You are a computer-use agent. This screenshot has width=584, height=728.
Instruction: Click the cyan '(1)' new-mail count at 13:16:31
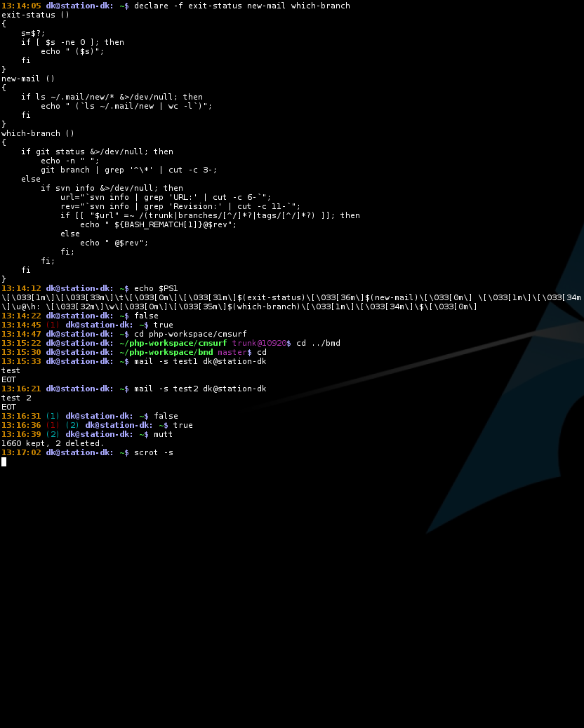point(53,416)
